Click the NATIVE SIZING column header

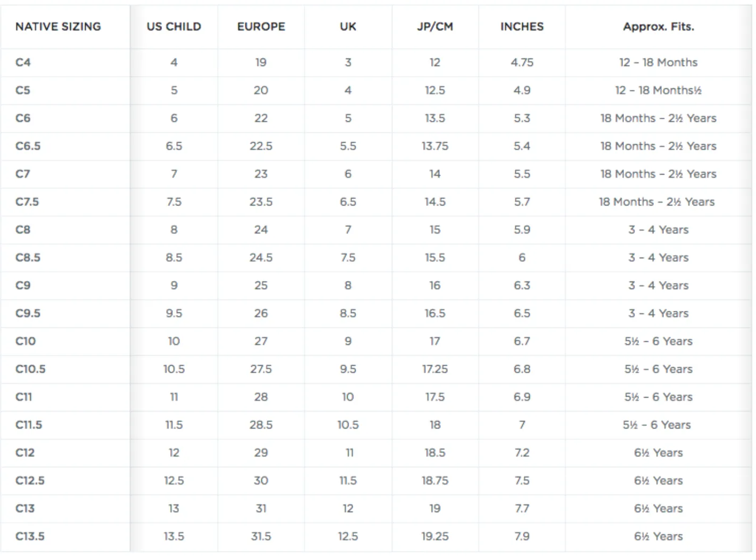pos(58,27)
